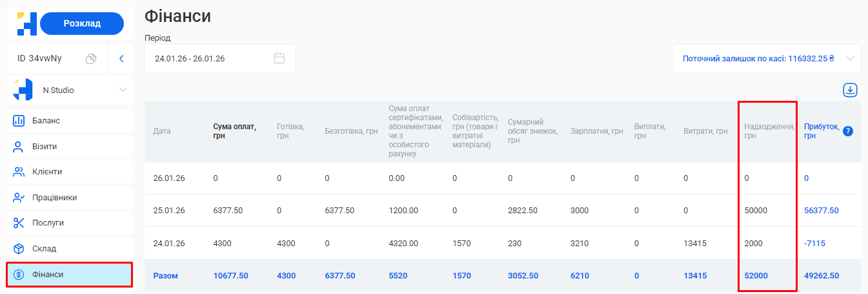This screenshot has width=868, height=294.
Task: Click the N Studio logo icon
Action: point(23,90)
